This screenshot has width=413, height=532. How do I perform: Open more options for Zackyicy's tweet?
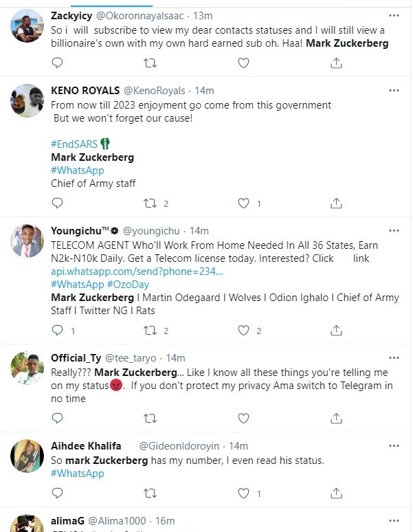tap(393, 14)
